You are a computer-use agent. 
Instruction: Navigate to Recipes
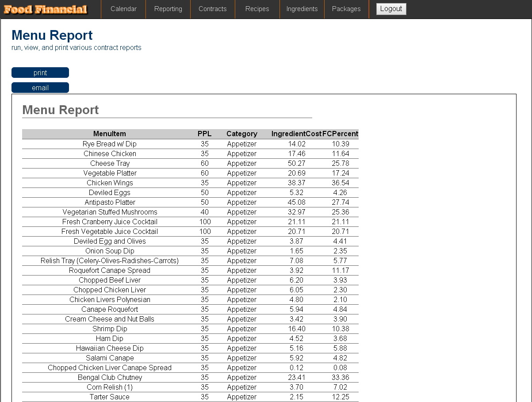tap(257, 9)
